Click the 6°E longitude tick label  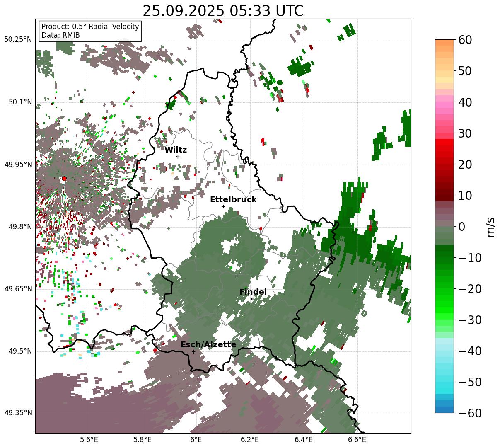(196, 440)
